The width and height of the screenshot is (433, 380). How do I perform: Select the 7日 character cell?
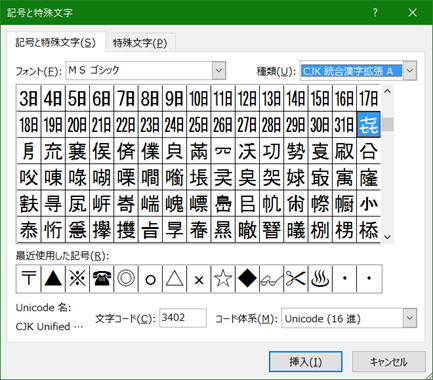(126, 98)
